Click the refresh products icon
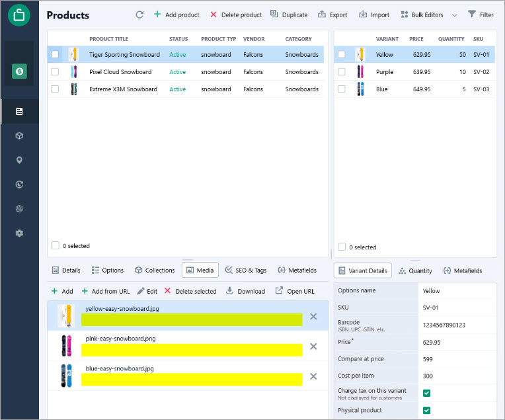The width and height of the screenshot is (505, 420). coord(139,15)
